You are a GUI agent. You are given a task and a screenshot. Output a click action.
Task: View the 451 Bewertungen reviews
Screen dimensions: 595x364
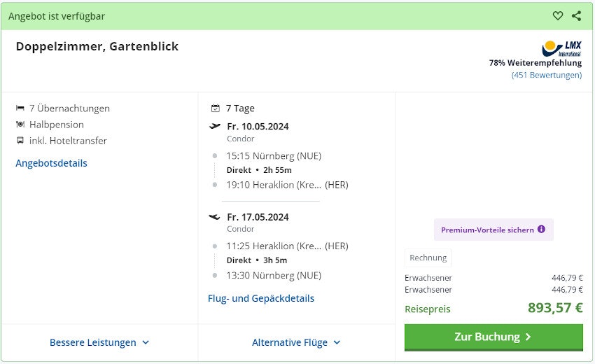pos(546,75)
